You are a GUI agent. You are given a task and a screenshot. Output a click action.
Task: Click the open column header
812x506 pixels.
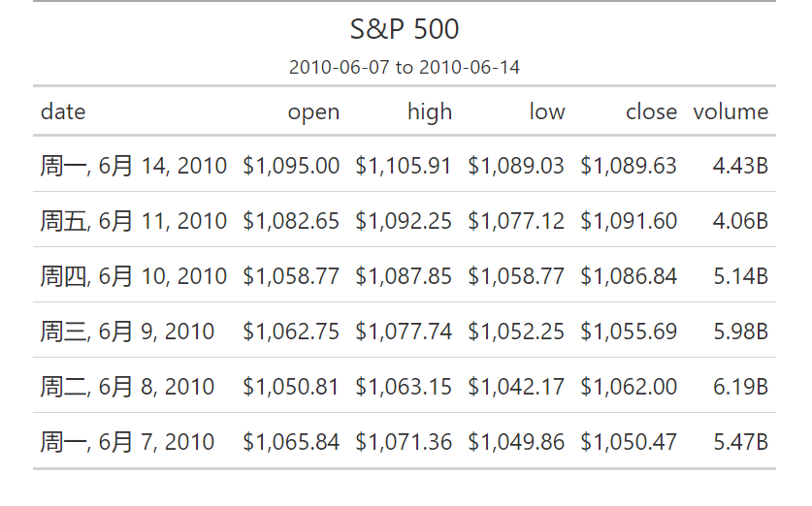[x=313, y=112]
